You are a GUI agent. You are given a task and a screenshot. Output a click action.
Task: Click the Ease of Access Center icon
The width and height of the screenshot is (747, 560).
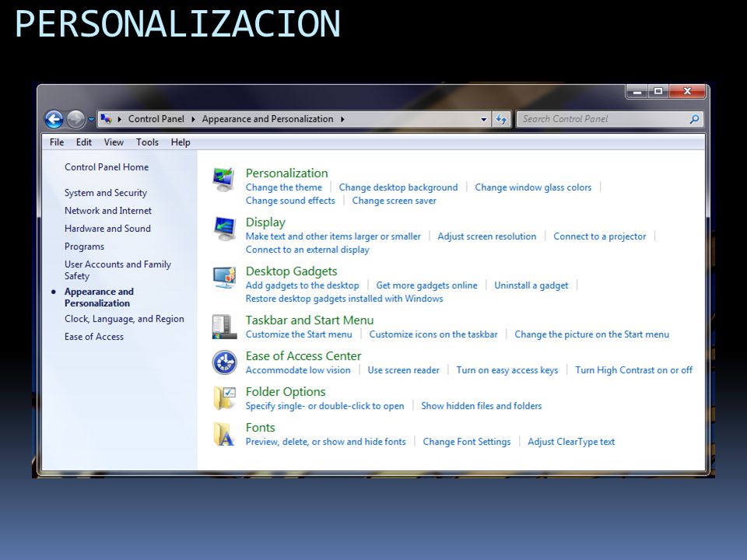click(224, 362)
